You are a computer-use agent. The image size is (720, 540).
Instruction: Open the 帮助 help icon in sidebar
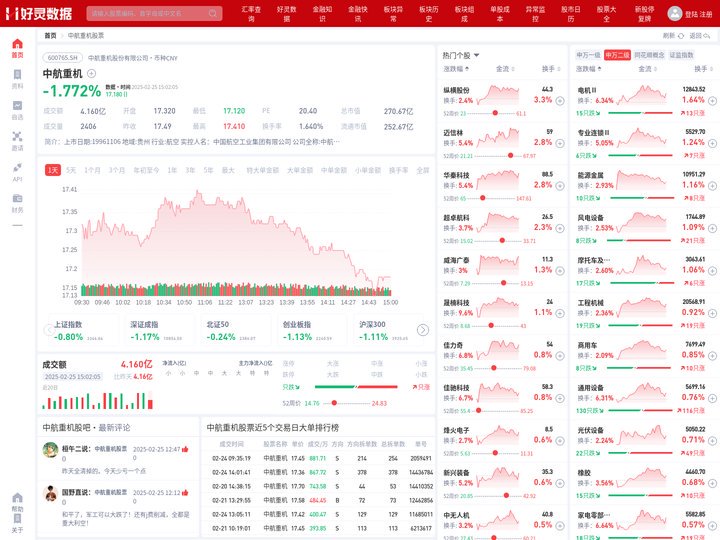17,502
